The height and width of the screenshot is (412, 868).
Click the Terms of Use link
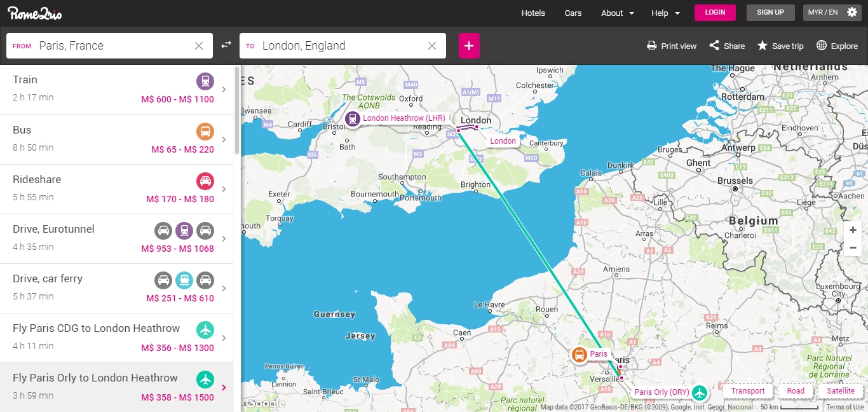tap(845, 407)
